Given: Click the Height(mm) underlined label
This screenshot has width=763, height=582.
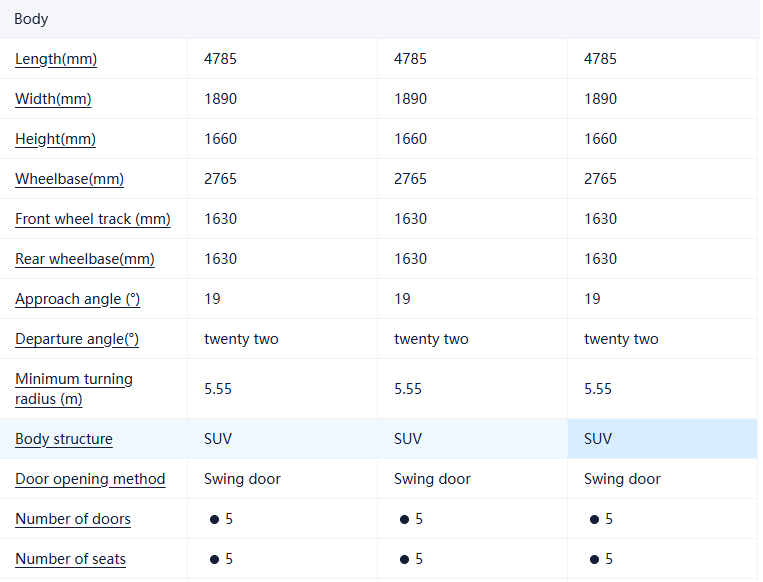Looking at the screenshot, I should (55, 139).
